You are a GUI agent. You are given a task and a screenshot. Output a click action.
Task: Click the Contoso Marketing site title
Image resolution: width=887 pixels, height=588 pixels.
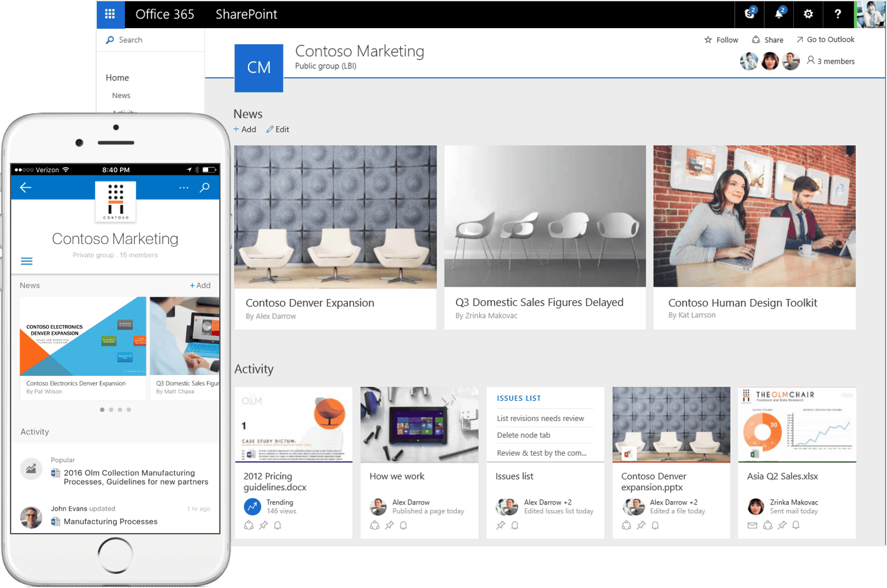360,51
